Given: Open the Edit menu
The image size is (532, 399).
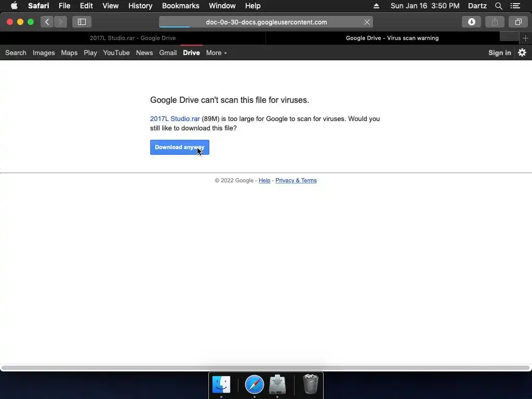Looking at the screenshot, I should (x=86, y=6).
